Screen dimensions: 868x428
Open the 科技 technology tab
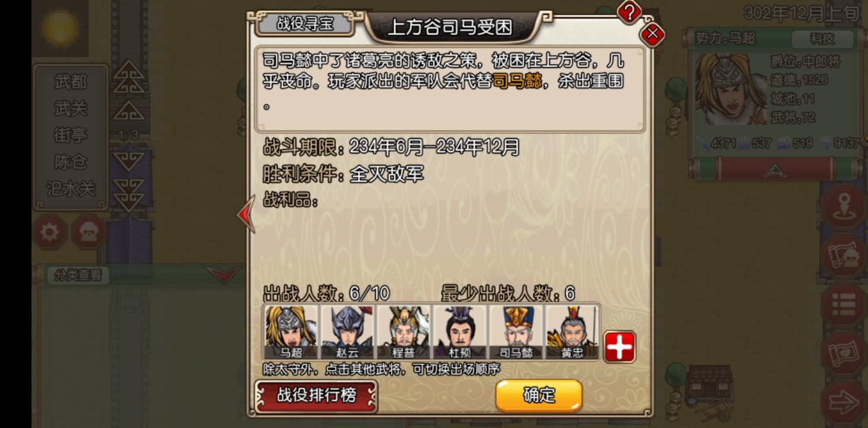(x=822, y=39)
